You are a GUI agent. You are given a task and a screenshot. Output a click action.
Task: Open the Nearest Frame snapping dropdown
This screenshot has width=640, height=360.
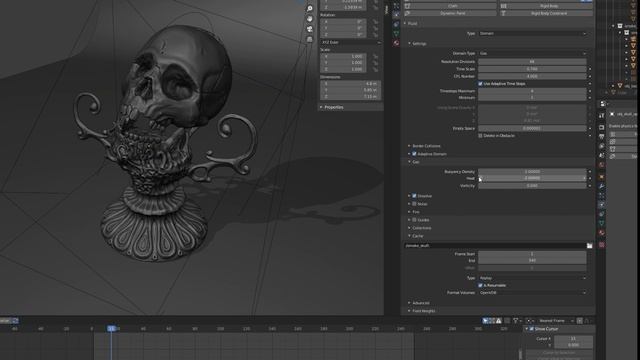pyautogui.click(x=556, y=321)
